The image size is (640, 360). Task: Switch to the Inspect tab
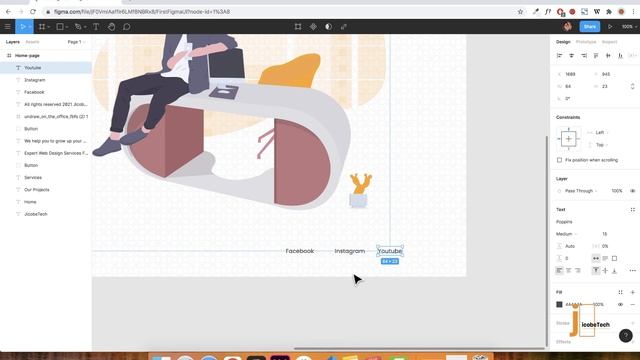point(609,42)
